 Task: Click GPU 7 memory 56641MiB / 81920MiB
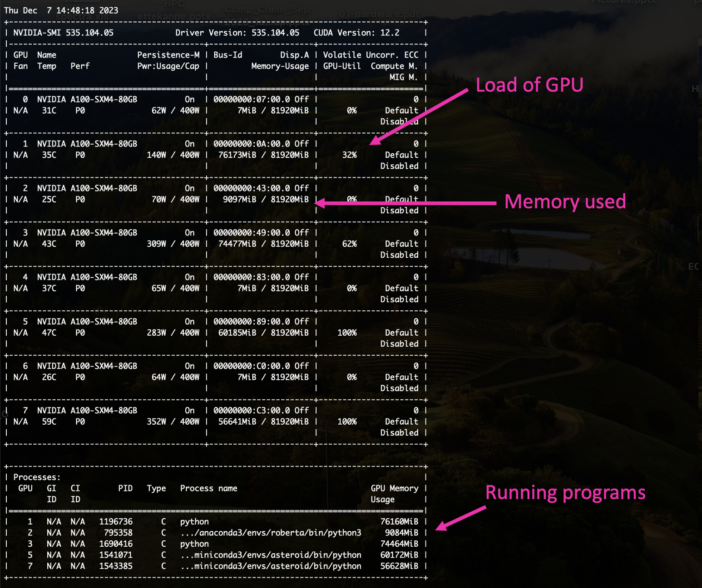click(263, 421)
